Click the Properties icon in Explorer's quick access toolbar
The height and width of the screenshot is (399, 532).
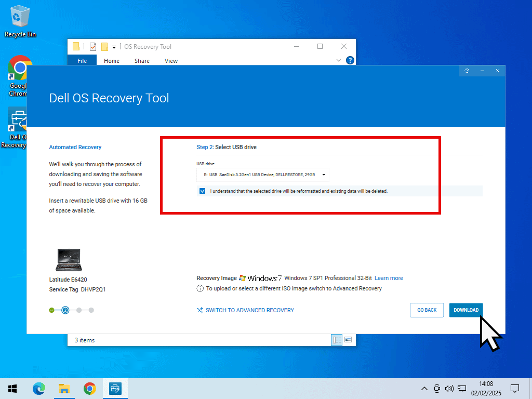click(x=93, y=47)
